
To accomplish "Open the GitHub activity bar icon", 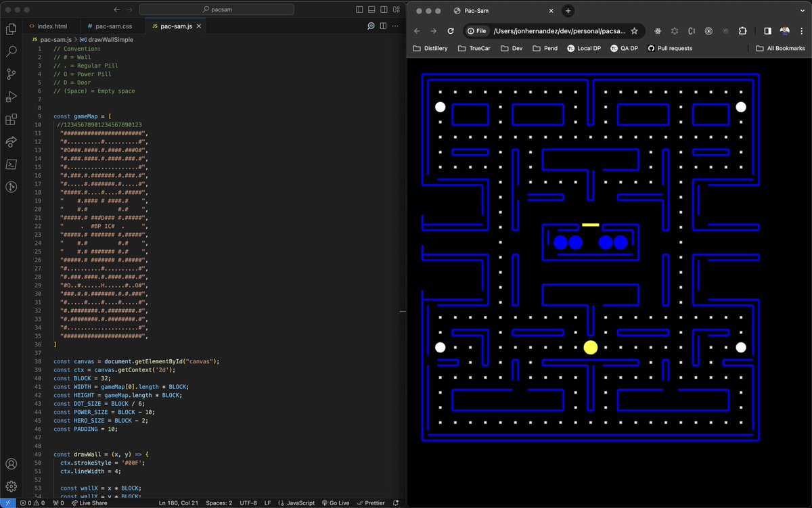I will 11,187.
